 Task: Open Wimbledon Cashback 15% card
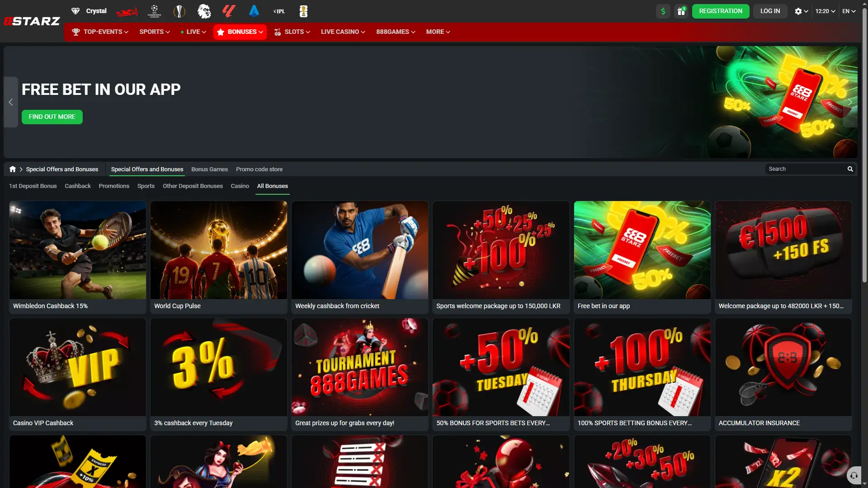[x=78, y=258]
